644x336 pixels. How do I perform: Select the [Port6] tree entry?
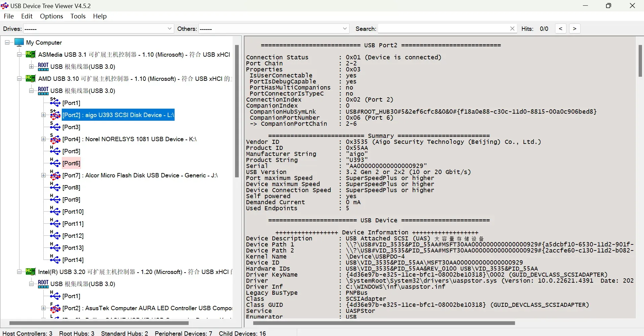pyautogui.click(x=72, y=163)
